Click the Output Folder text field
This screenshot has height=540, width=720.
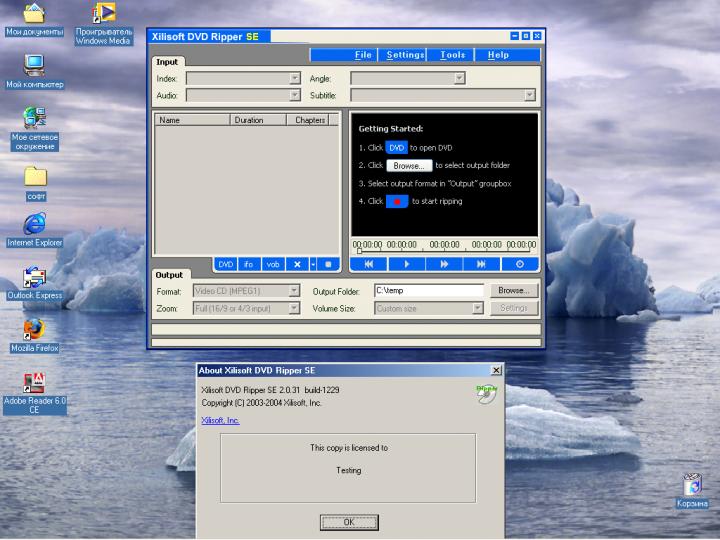coord(428,291)
